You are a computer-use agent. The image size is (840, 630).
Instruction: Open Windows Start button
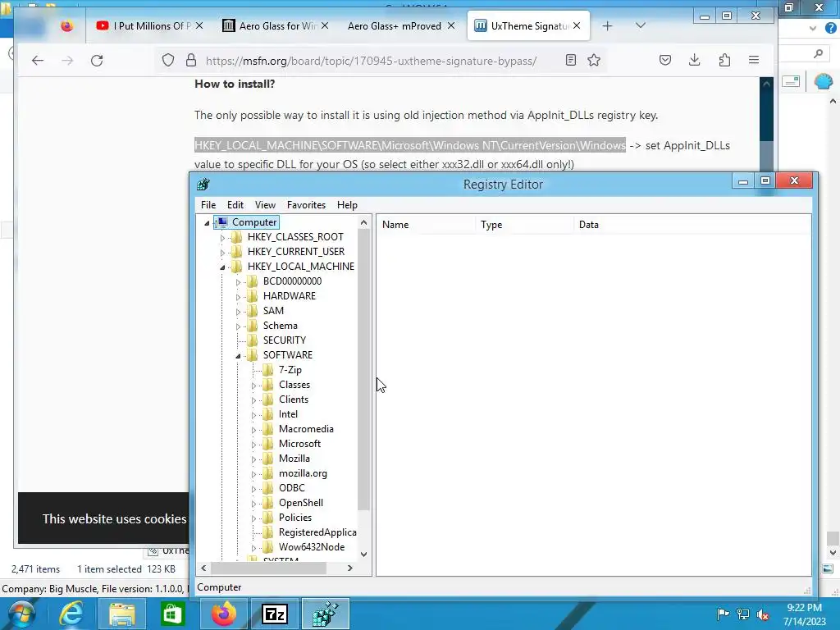point(20,614)
